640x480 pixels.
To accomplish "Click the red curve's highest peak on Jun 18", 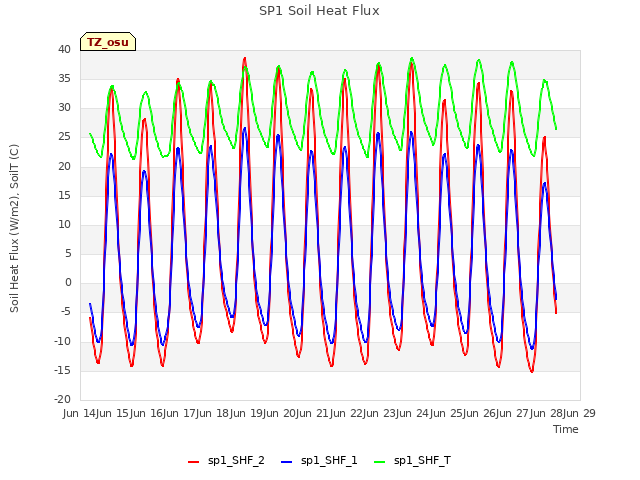I will tap(244, 58).
